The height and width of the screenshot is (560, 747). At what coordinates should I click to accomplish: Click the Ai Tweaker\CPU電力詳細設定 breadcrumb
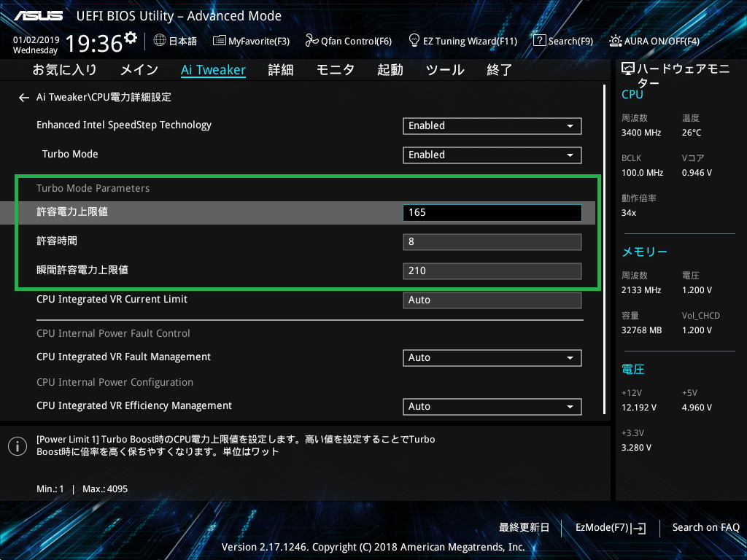pyautogui.click(x=104, y=98)
